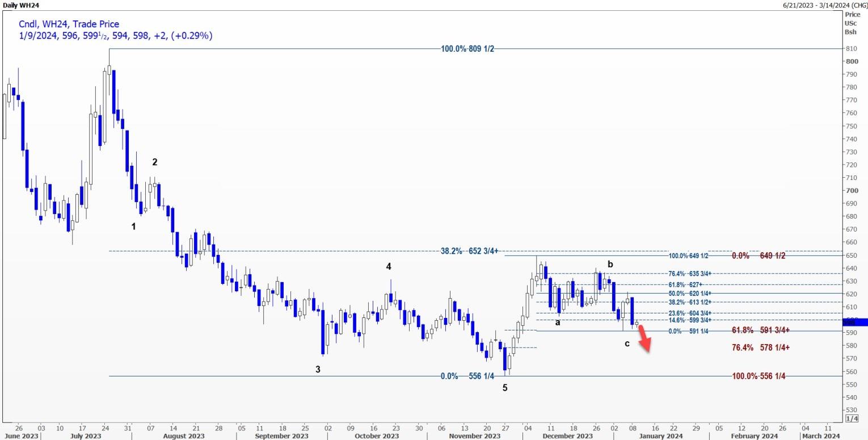868x440 pixels.
Task: Click the "1/4" tick-size box below the price axis
Action: (x=852, y=418)
